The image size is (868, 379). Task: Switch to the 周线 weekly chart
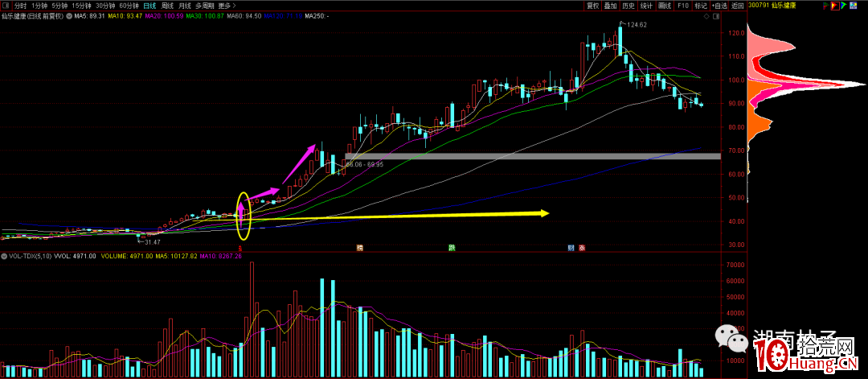pos(168,6)
